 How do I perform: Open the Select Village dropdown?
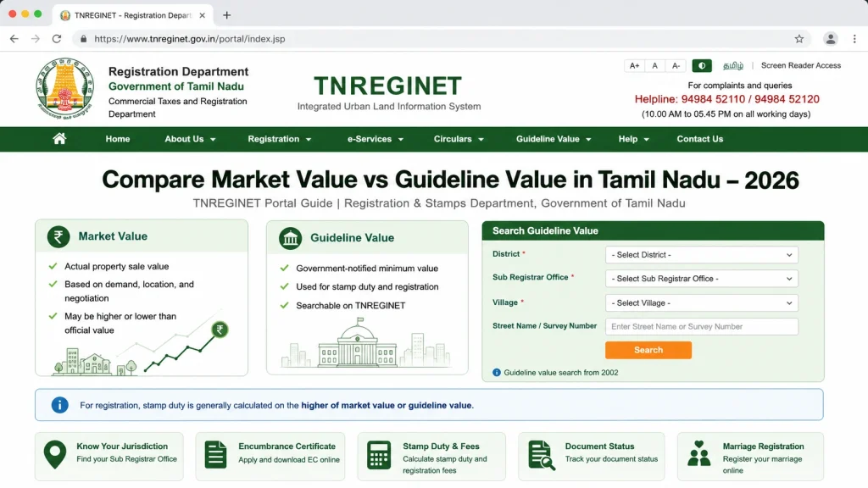701,302
